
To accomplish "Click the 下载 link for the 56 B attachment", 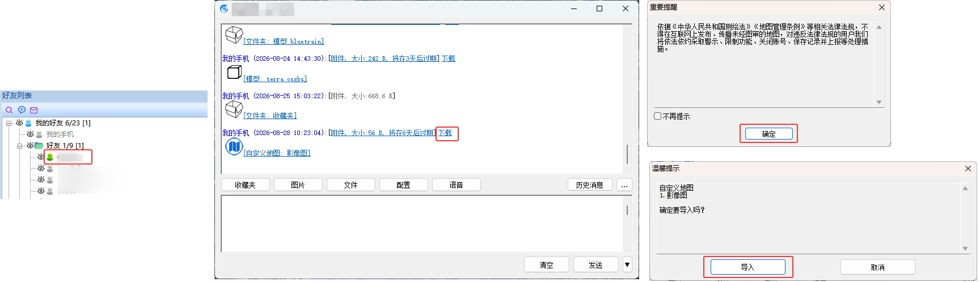I will click(445, 133).
